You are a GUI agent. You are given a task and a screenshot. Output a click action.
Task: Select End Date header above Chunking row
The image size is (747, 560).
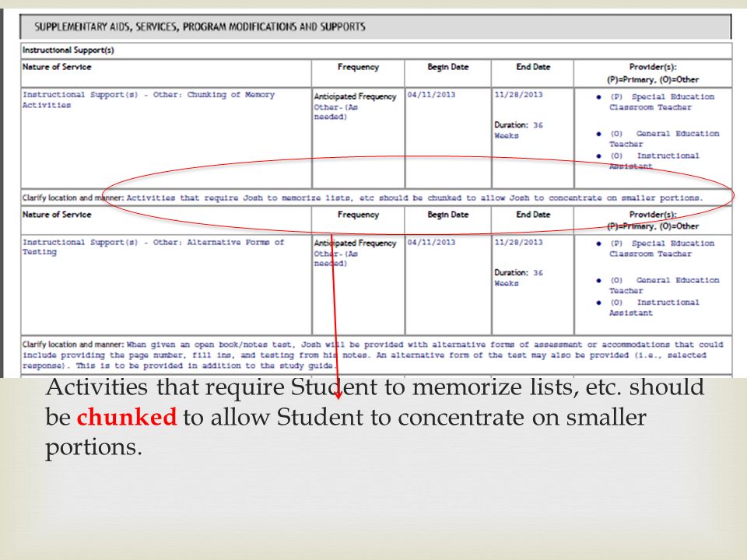533,67
